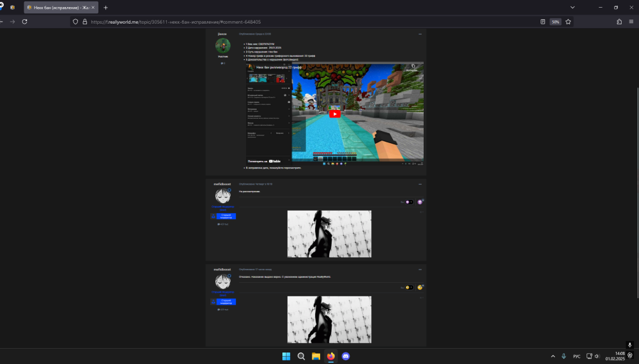The height and width of the screenshot is (364, 639).
Task: Reload the page with the refresh button
Action: click(24, 22)
